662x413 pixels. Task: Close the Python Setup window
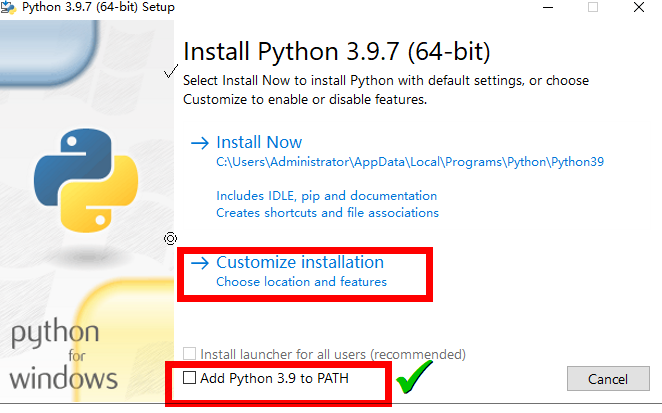click(x=640, y=7)
